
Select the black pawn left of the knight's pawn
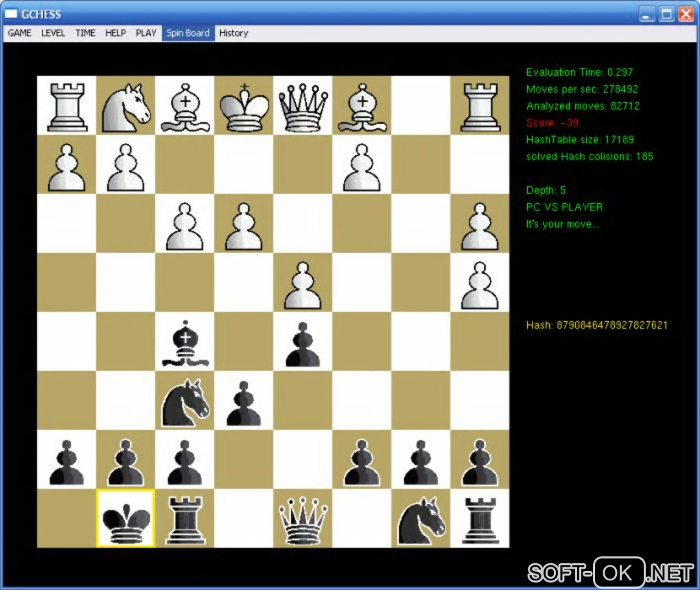pos(362,462)
